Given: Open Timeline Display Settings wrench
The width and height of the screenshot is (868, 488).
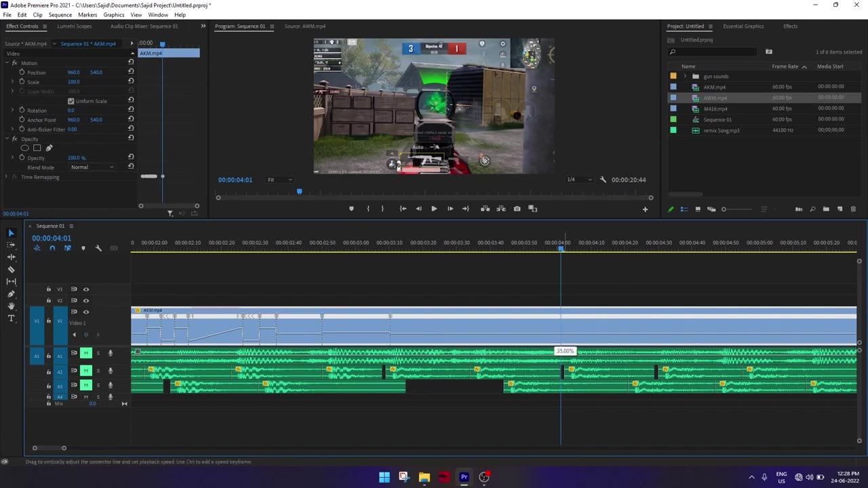Looking at the screenshot, I should [98, 248].
